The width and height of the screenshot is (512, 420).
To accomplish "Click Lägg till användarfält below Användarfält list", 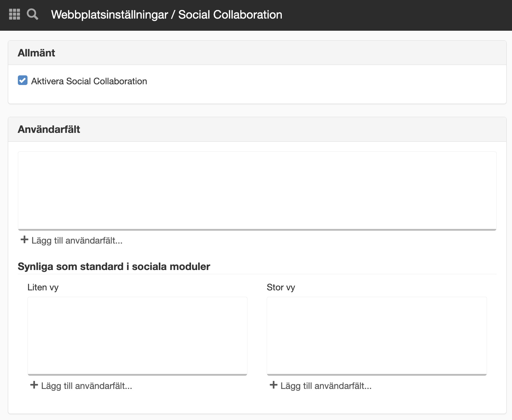I will pos(71,240).
